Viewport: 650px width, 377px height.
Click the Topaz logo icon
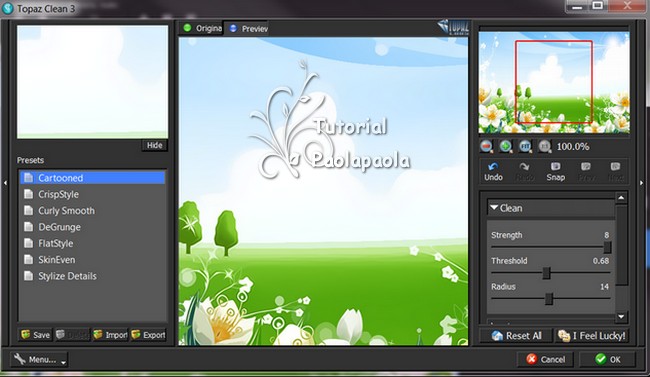tap(453, 27)
